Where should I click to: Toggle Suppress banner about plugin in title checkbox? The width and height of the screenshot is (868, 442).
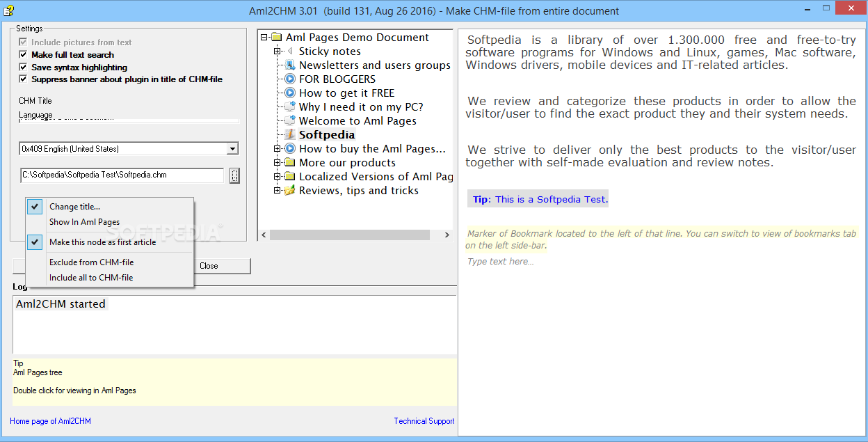[23, 79]
